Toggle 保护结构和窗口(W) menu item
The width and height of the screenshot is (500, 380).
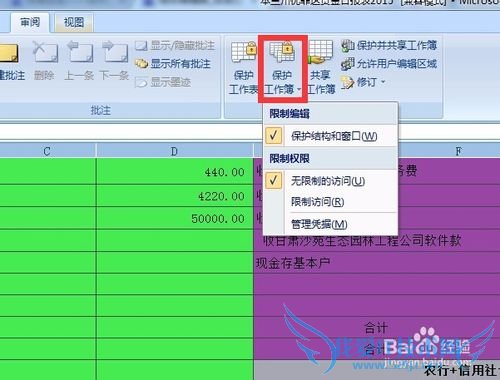pos(331,136)
